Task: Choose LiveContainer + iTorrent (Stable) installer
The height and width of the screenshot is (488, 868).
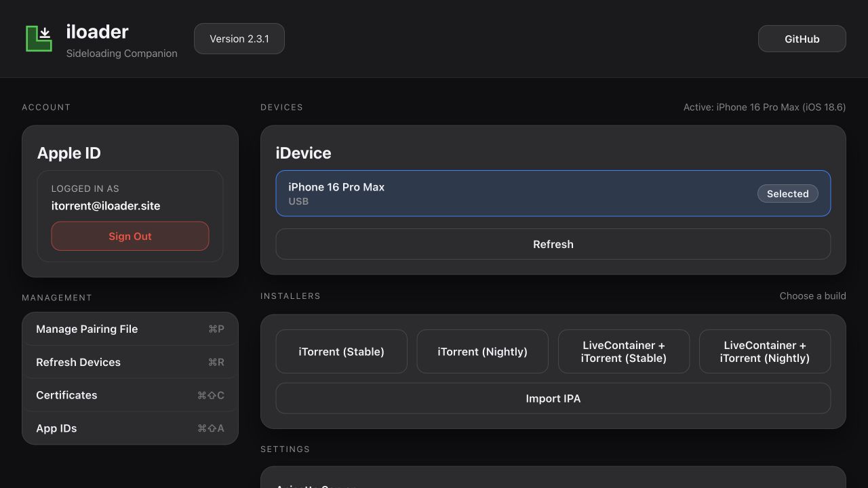Action: point(623,351)
